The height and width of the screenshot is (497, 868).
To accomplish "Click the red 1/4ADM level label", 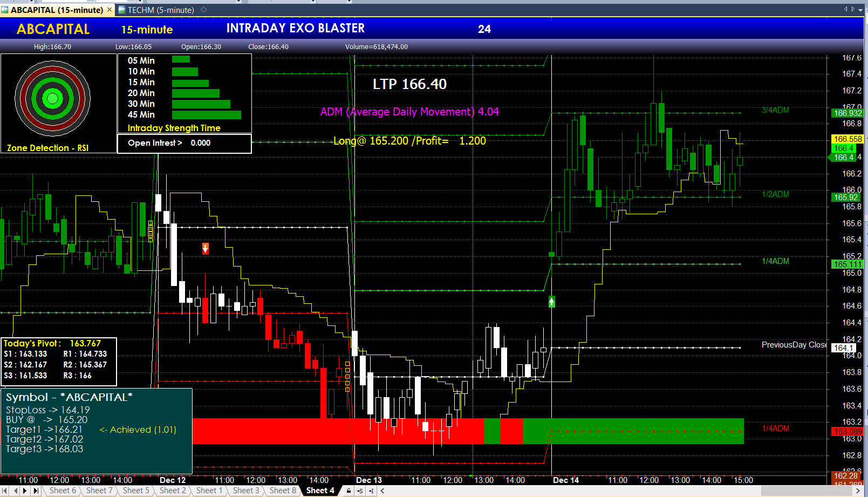I will [775, 428].
